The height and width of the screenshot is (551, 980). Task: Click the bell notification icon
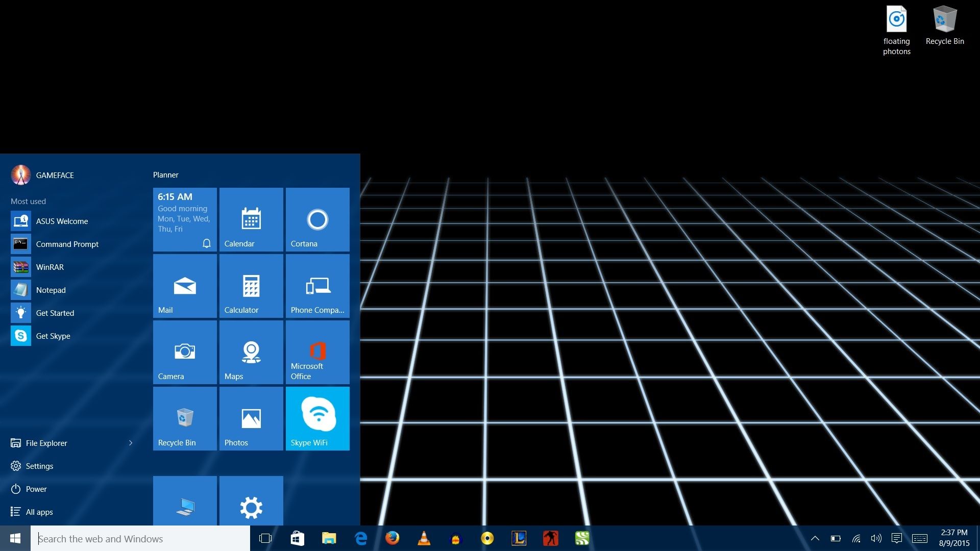click(x=207, y=243)
